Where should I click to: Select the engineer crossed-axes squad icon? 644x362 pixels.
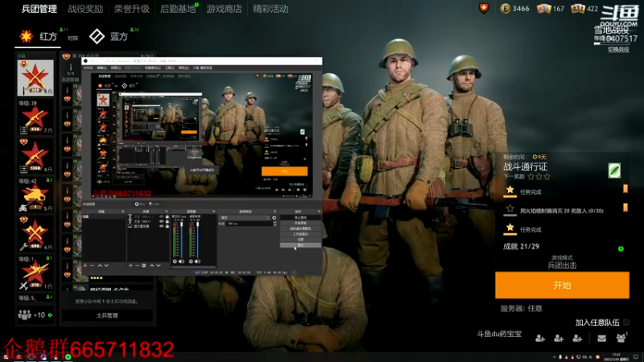click(35, 235)
